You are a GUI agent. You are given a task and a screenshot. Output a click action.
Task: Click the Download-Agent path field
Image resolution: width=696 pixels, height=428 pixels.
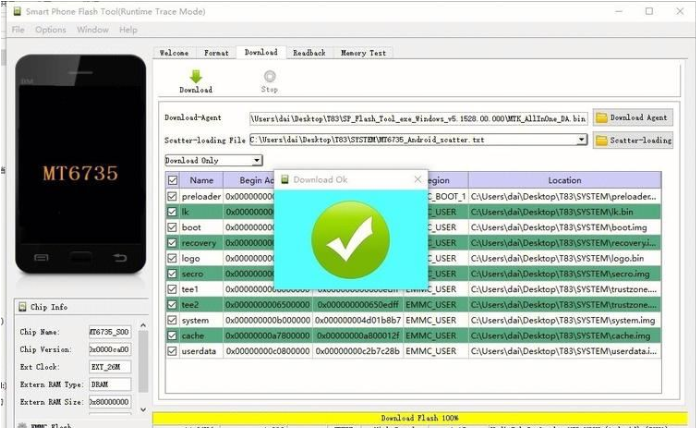(x=418, y=118)
